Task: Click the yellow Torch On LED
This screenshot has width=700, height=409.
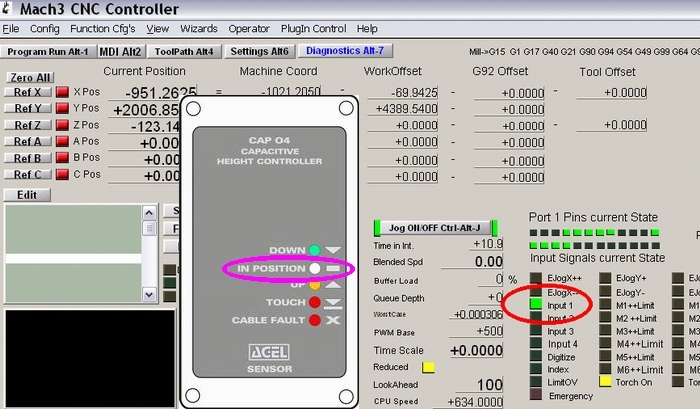Action: [605, 382]
